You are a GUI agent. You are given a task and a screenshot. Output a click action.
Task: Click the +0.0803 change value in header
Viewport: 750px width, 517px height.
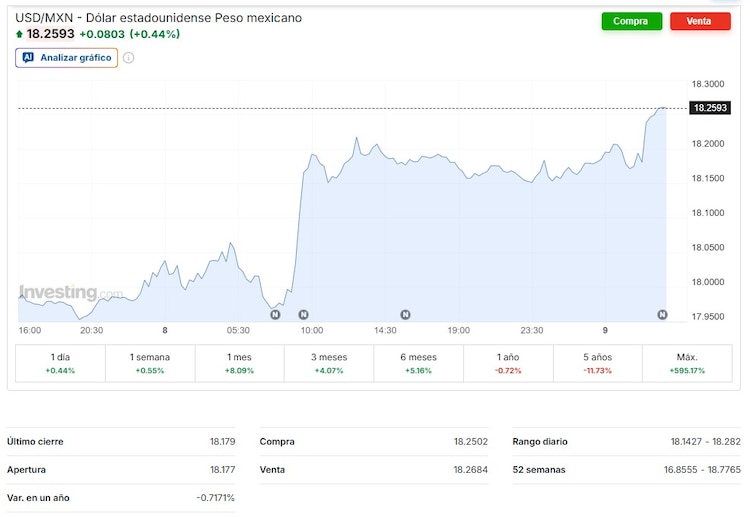point(102,34)
